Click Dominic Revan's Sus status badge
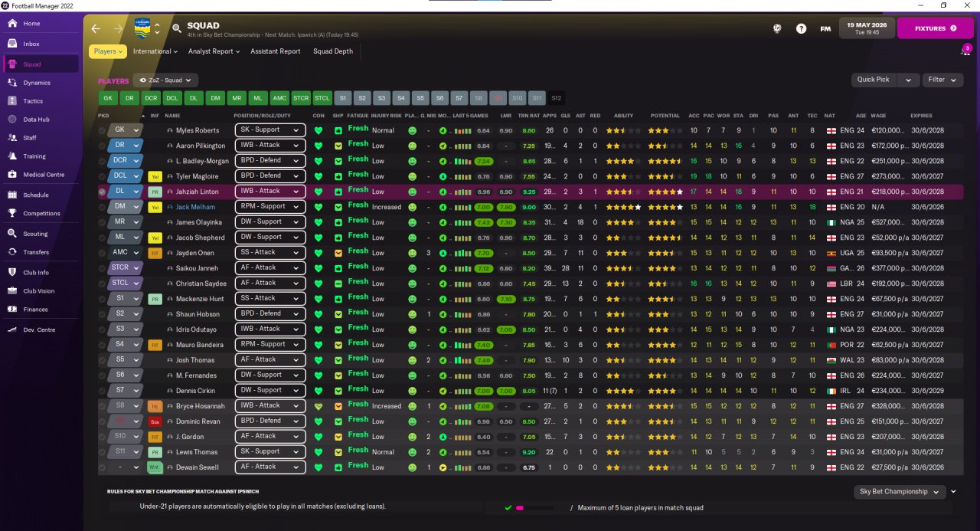The width and height of the screenshot is (980, 531). click(x=155, y=421)
